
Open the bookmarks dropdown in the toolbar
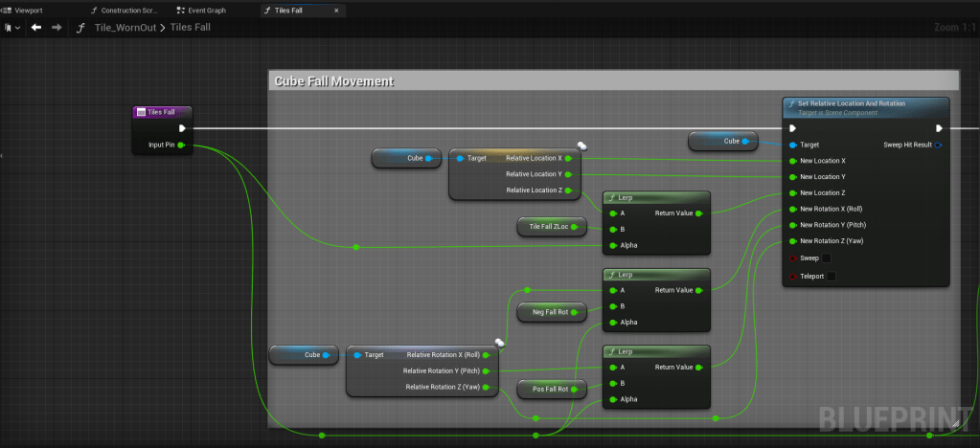click(11, 27)
